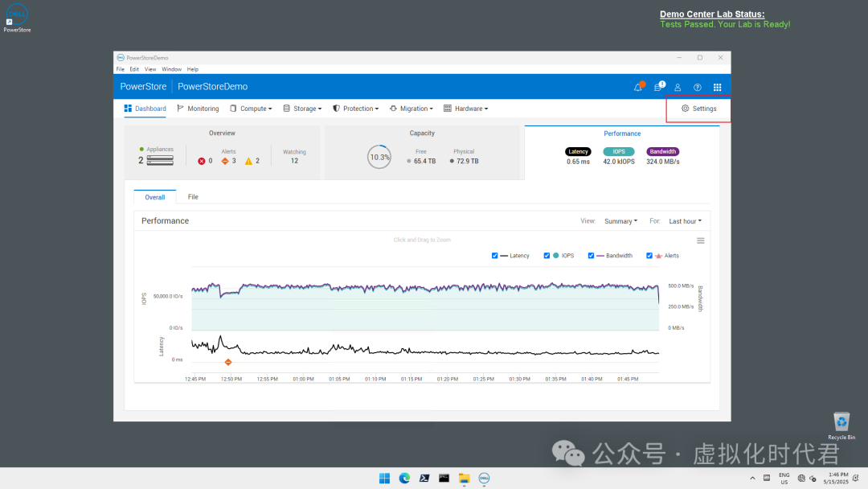
Task: Click the Free capacity value 65.4 TB
Action: tap(424, 161)
